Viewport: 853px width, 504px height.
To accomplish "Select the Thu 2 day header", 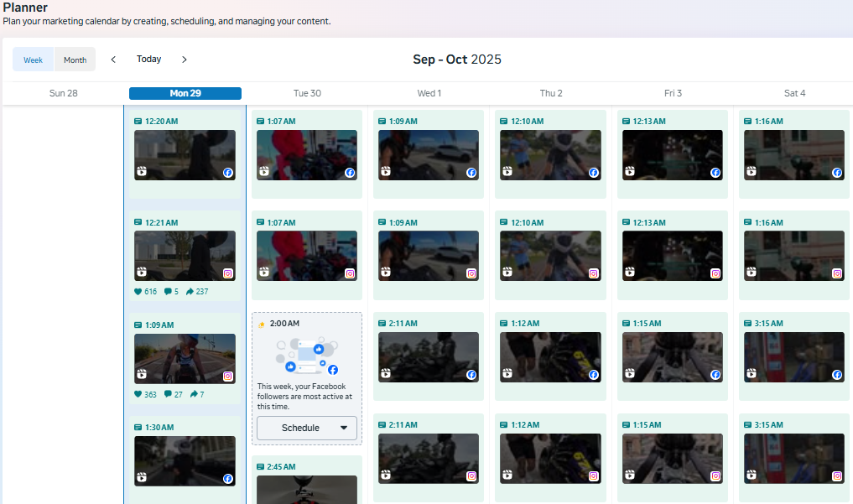I will click(551, 93).
